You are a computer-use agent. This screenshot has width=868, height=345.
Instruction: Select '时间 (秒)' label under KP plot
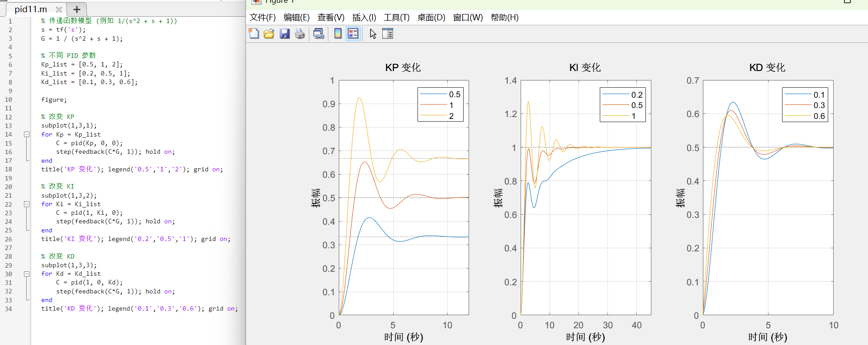(x=403, y=337)
